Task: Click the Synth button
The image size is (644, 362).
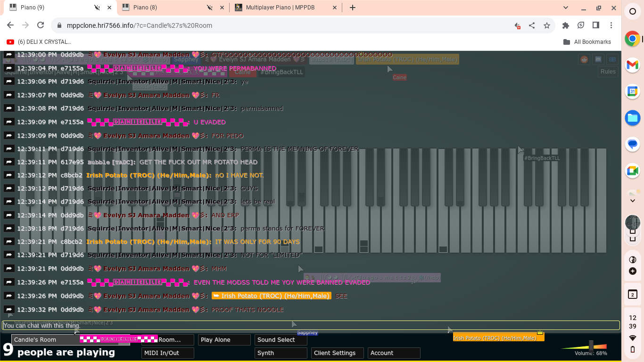Action: point(281,353)
